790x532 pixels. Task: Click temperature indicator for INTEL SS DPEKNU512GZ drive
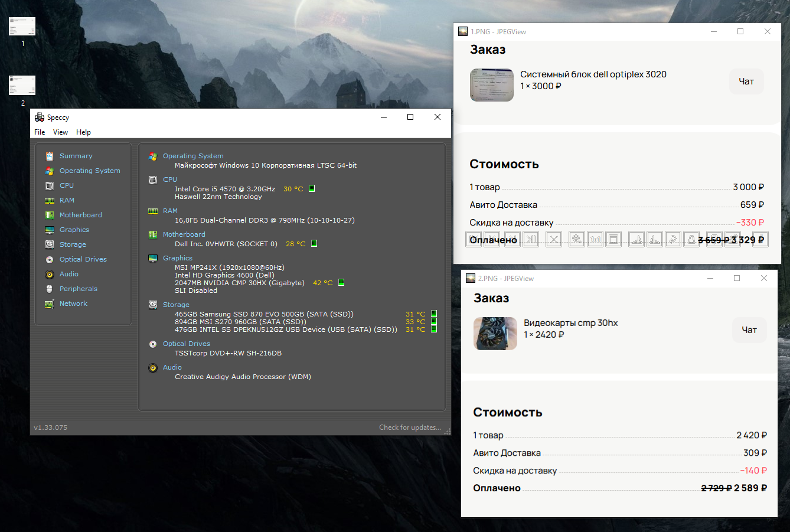tap(434, 329)
